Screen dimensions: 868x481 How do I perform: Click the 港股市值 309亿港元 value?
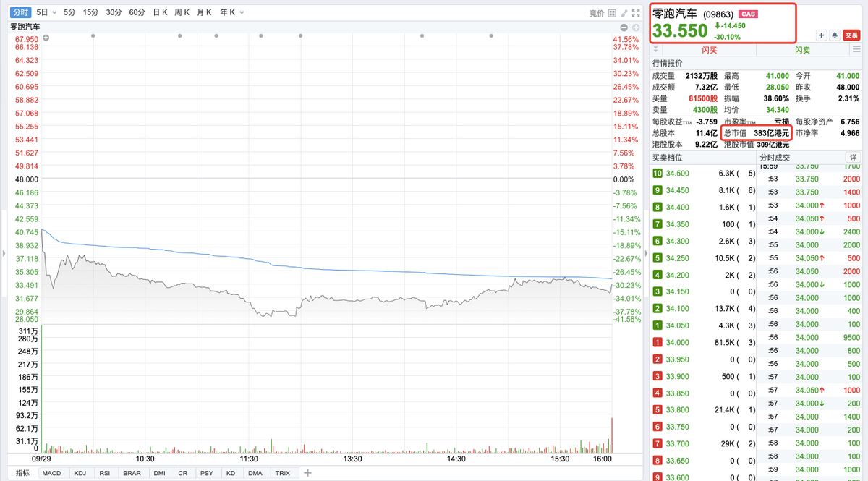(773, 145)
